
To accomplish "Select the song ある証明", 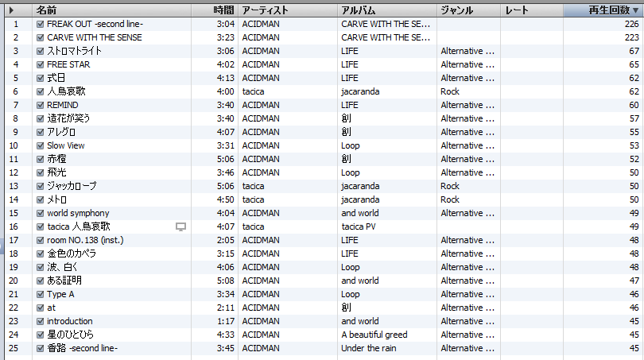I will 64,281.
